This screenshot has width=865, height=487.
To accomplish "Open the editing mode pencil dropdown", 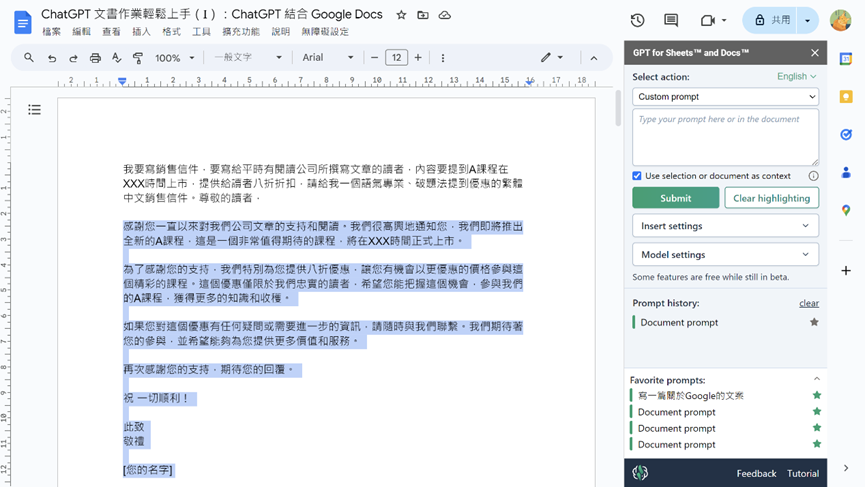I will [552, 57].
